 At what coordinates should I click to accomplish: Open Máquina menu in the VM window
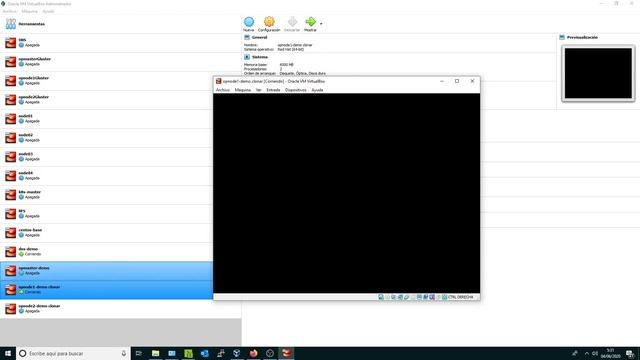tap(242, 90)
